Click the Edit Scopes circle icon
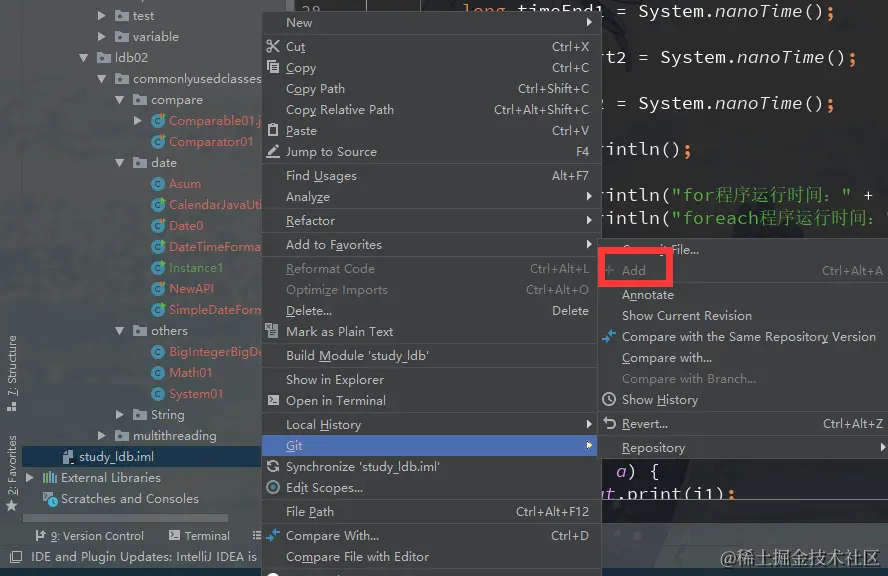This screenshot has height=576, width=888. pos(273,487)
